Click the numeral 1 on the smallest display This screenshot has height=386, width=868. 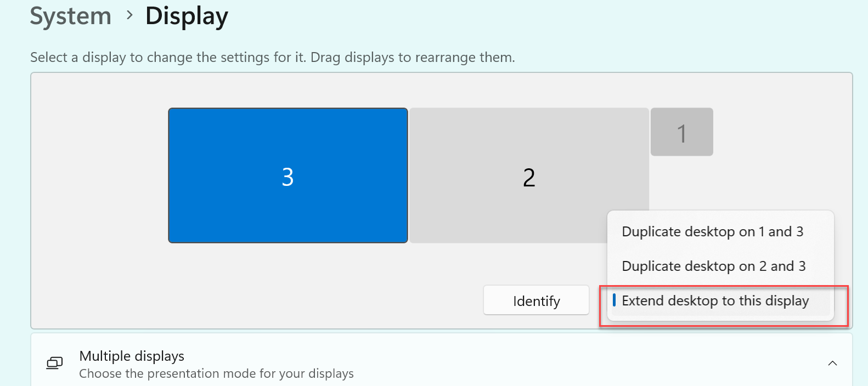tap(681, 133)
